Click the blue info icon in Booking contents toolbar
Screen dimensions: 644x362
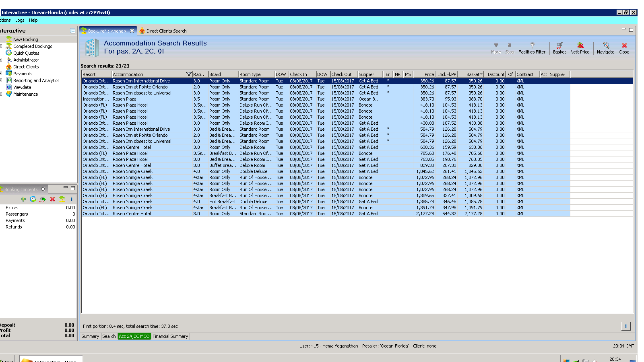coord(72,199)
